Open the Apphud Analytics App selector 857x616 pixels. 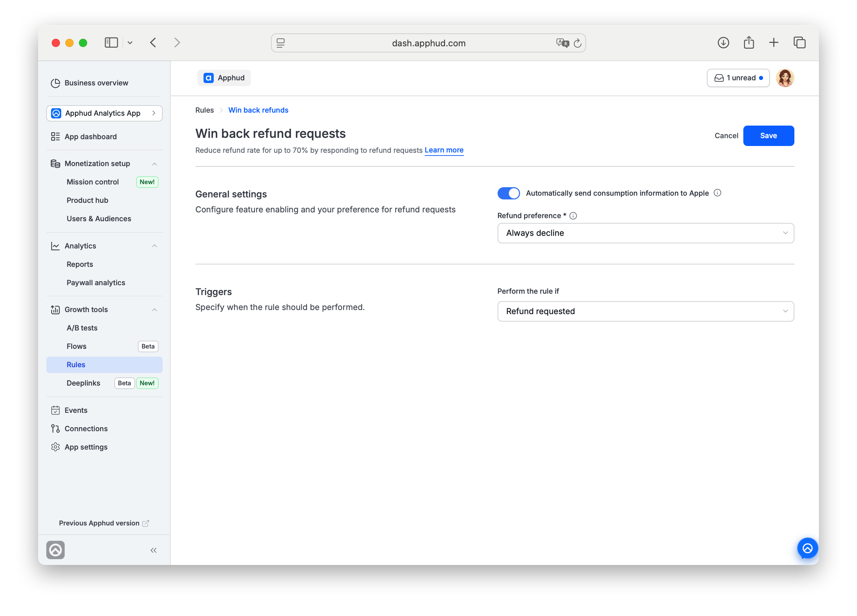point(104,113)
